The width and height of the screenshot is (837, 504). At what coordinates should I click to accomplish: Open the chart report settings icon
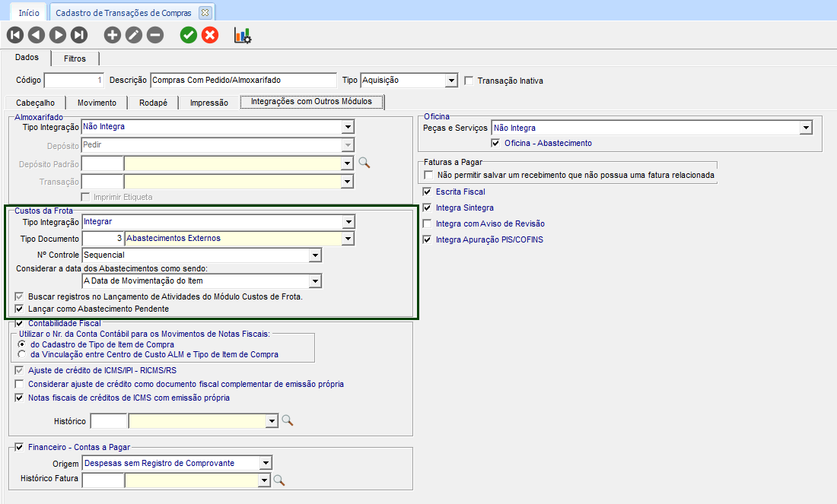(243, 35)
